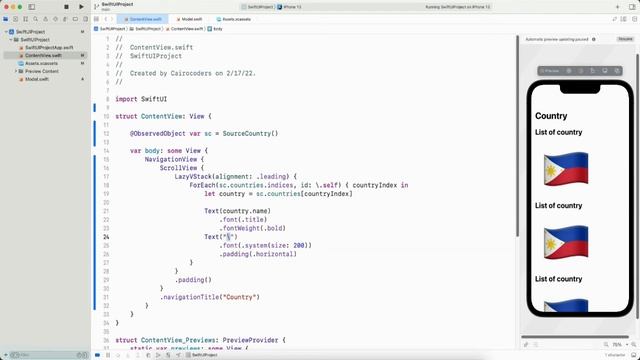The image size is (640, 360).
Task: Open the Debug navigator
Action: pyautogui.click(x=65, y=19)
